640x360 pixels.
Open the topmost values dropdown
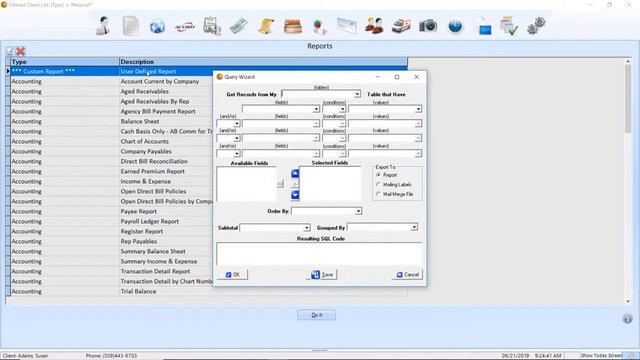coord(418,109)
